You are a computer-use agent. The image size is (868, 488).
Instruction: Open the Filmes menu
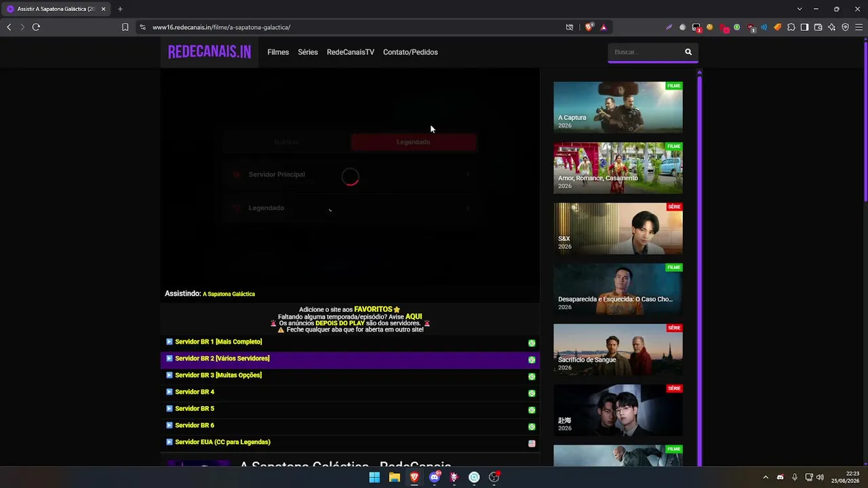278,52
